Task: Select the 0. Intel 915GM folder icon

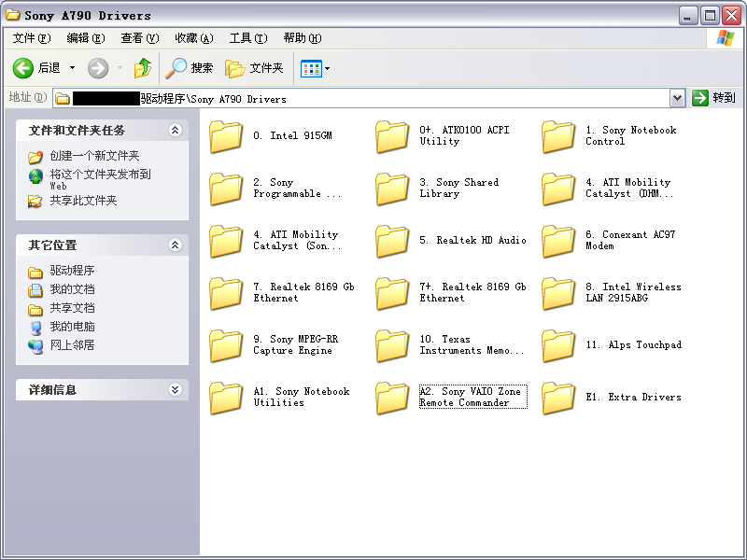Action: [226, 136]
